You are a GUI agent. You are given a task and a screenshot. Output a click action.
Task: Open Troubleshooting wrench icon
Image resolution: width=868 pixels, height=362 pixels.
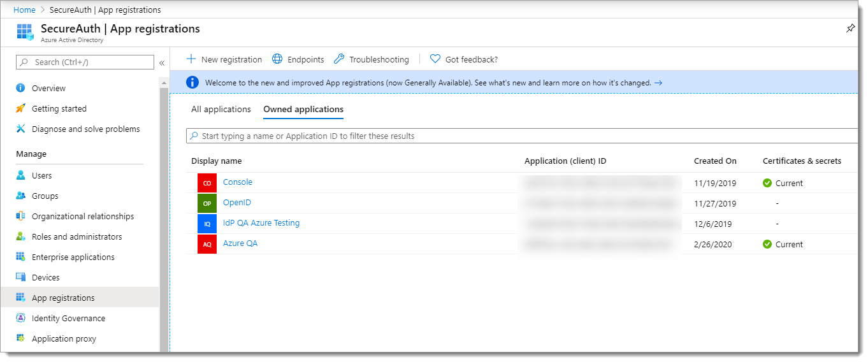coord(339,59)
